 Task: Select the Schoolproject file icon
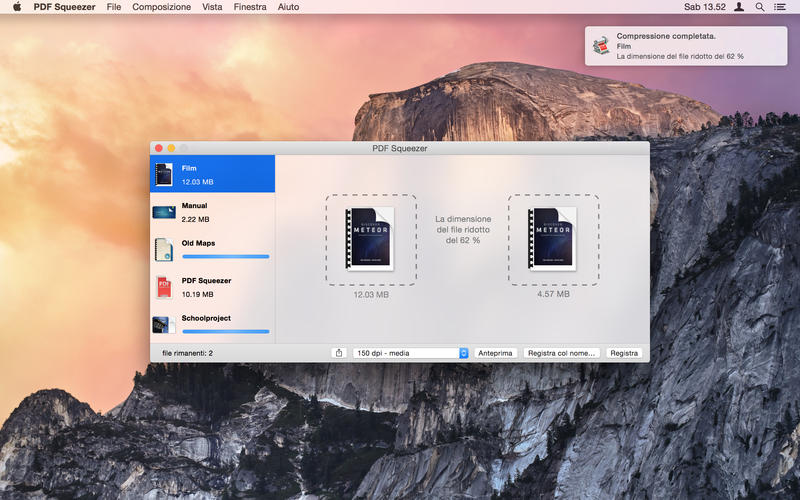(x=165, y=325)
